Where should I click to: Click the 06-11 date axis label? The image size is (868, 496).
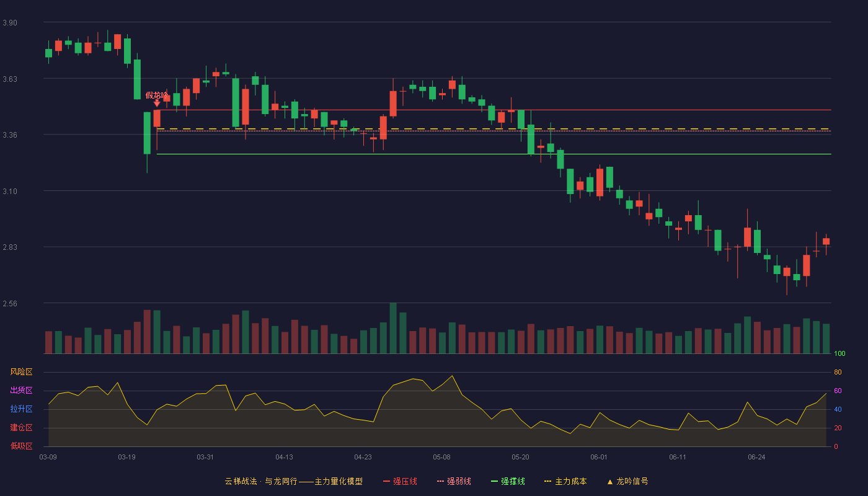pos(678,457)
